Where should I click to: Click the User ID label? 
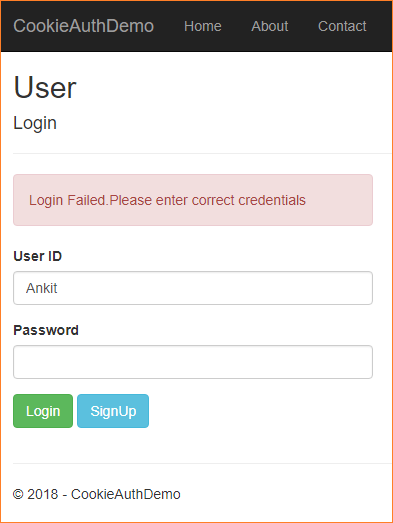coord(37,256)
